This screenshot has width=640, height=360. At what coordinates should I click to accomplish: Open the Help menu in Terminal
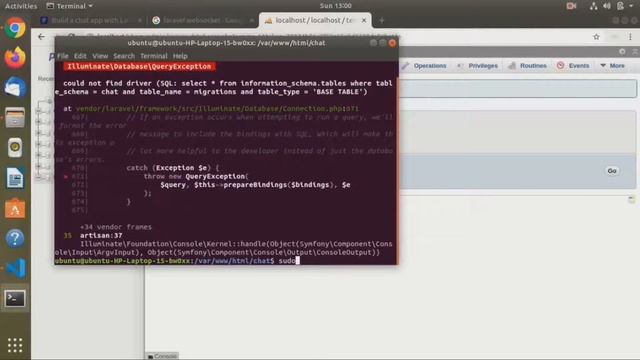coord(180,56)
